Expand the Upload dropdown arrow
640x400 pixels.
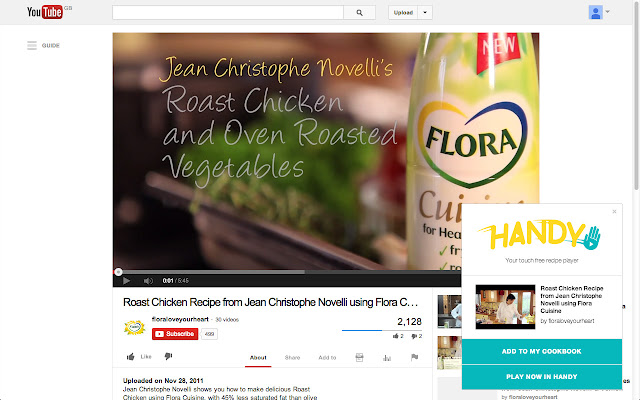(426, 13)
